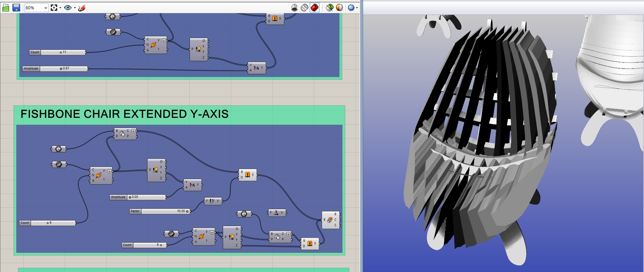Click the Count slider showing 11
Viewport: 644px width, 272px height.
(x=62, y=53)
